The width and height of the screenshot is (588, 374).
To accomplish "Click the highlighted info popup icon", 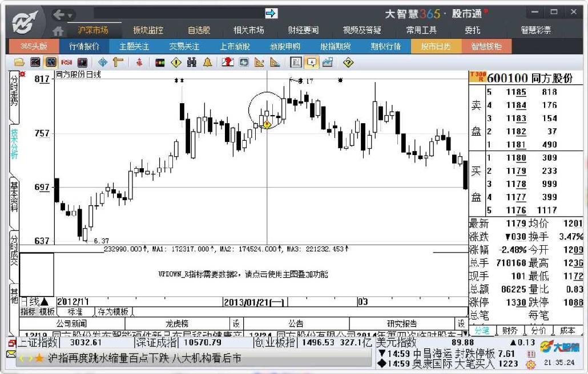I will [312, 62].
